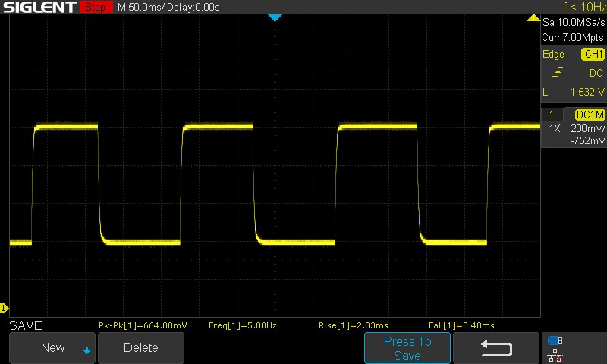Select the Delete softkey
The height and width of the screenshot is (364, 607).
coord(141,348)
